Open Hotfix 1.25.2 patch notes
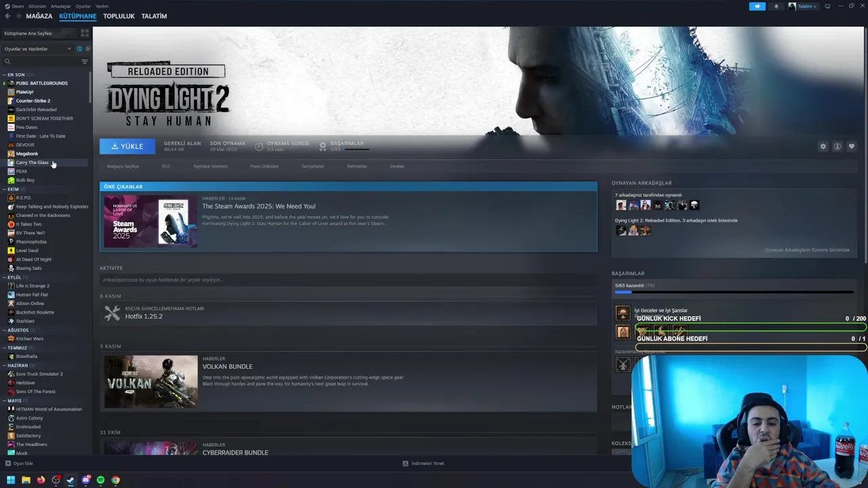Viewport: 868px width, 488px height. click(x=144, y=317)
